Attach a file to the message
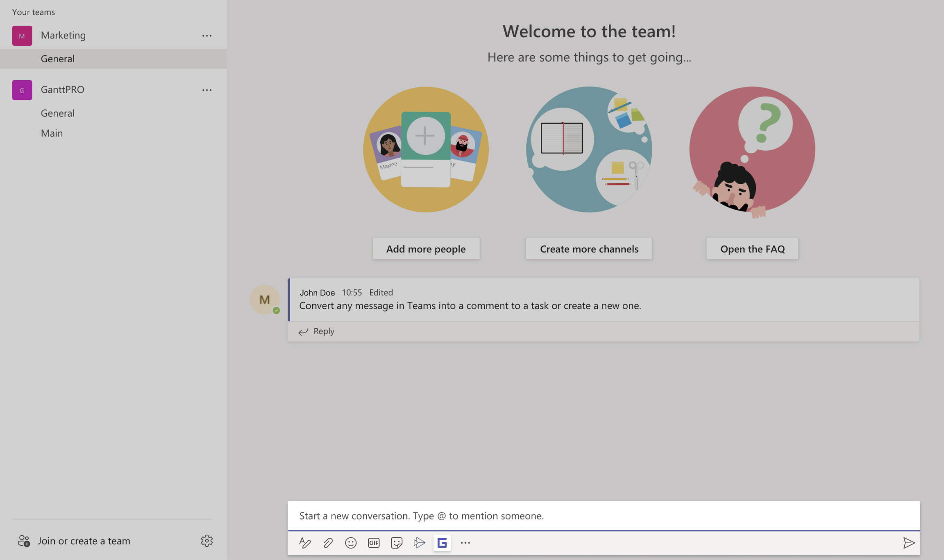This screenshot has height=560, width=944. click(x=328, y=542)
